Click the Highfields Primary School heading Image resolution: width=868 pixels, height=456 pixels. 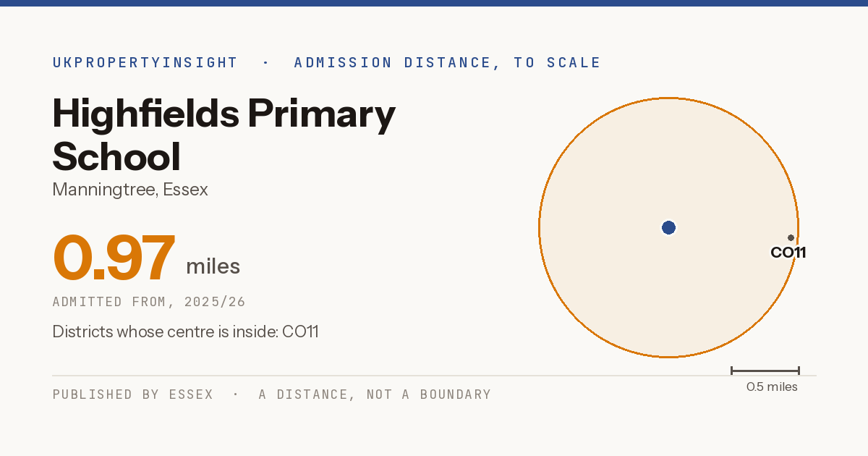224,135
